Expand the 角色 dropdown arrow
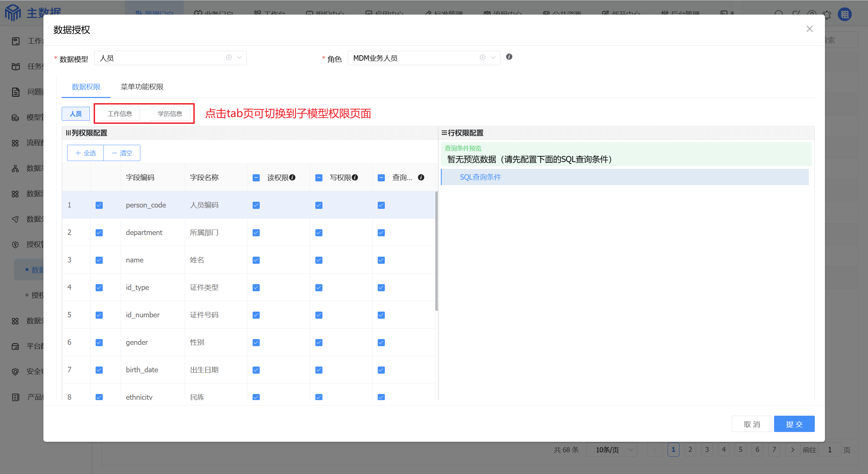Screen dimensions: 868x474 493,58
